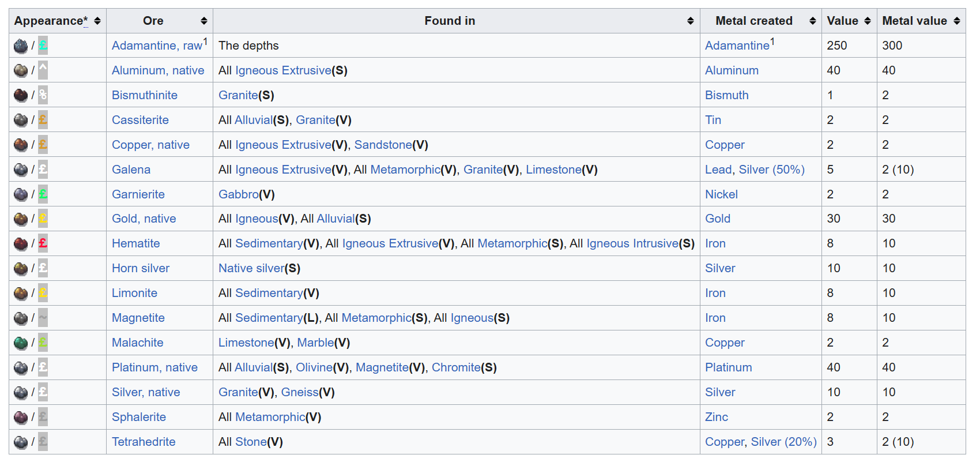980x466 pixels.
Task: Click the Garnierite ore sprite image
Action: [21, 194]
